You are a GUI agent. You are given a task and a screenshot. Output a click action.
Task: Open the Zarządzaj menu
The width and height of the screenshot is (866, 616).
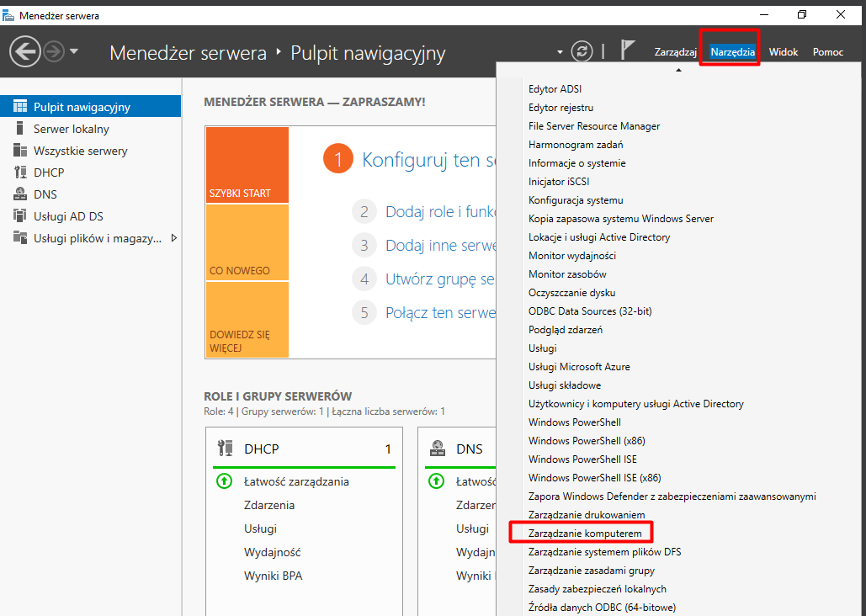pyautogui.click(x=676, y=52)
